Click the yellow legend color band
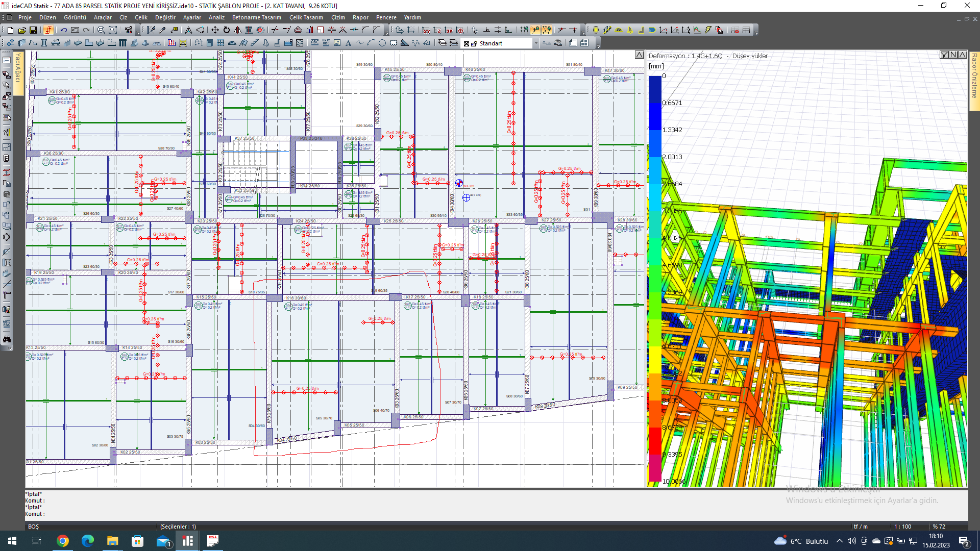 click(655, 360)
